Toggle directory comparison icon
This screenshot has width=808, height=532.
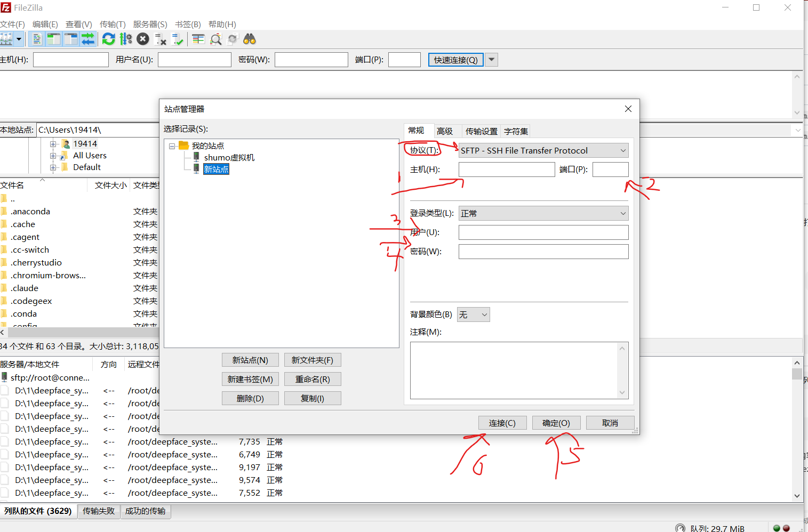[215, 39]
